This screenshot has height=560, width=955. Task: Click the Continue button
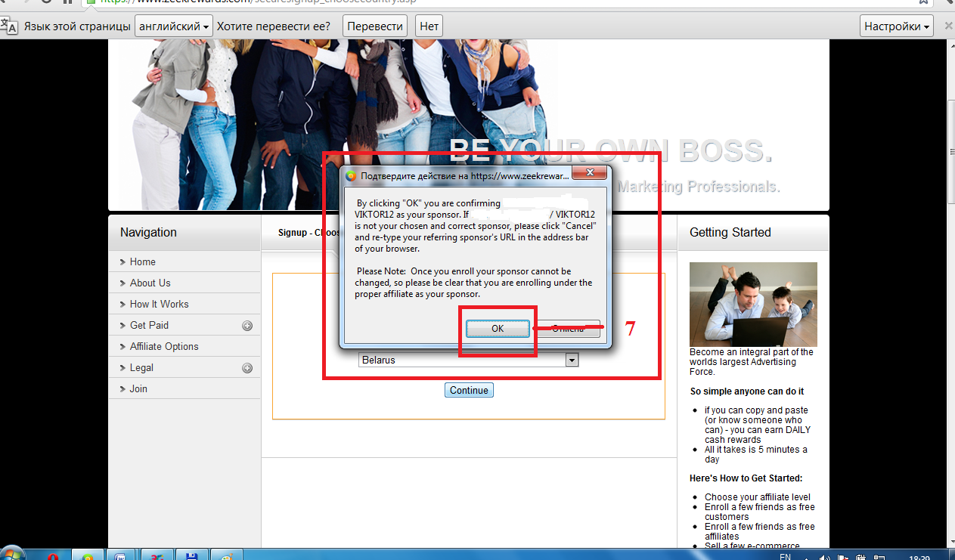[x=469, y=390]
